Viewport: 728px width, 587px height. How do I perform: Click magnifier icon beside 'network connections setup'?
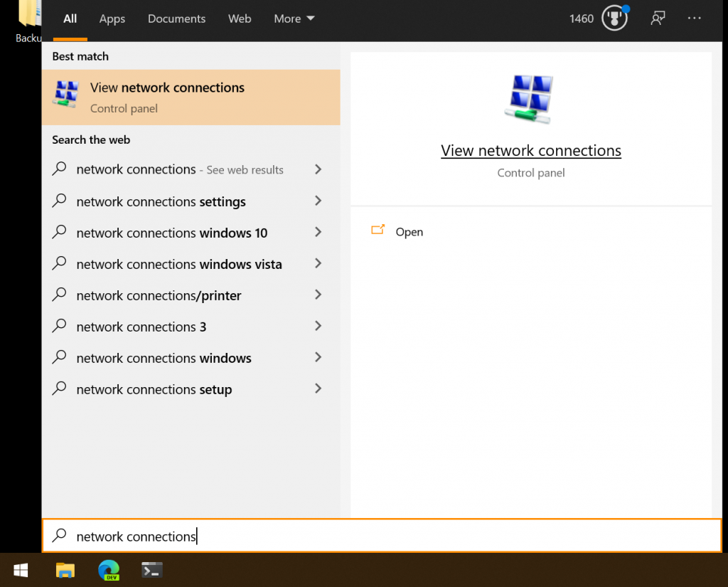point(60,388)
